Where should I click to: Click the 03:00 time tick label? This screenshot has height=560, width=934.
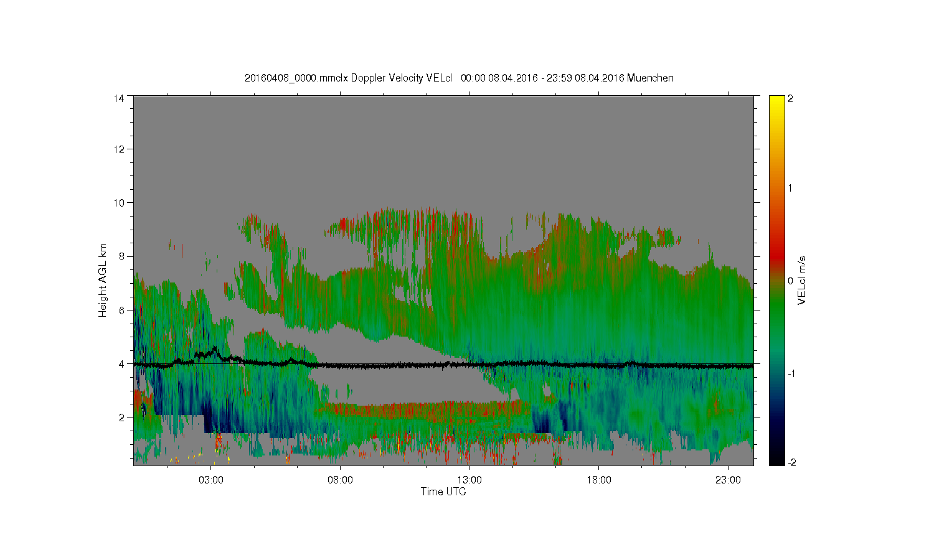211,480
